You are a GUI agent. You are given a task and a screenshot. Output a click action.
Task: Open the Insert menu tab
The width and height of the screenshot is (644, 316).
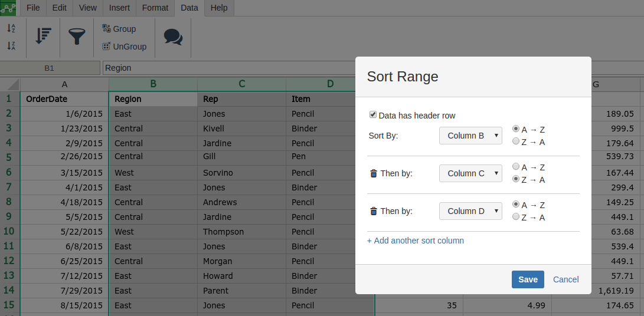point(120,8)
